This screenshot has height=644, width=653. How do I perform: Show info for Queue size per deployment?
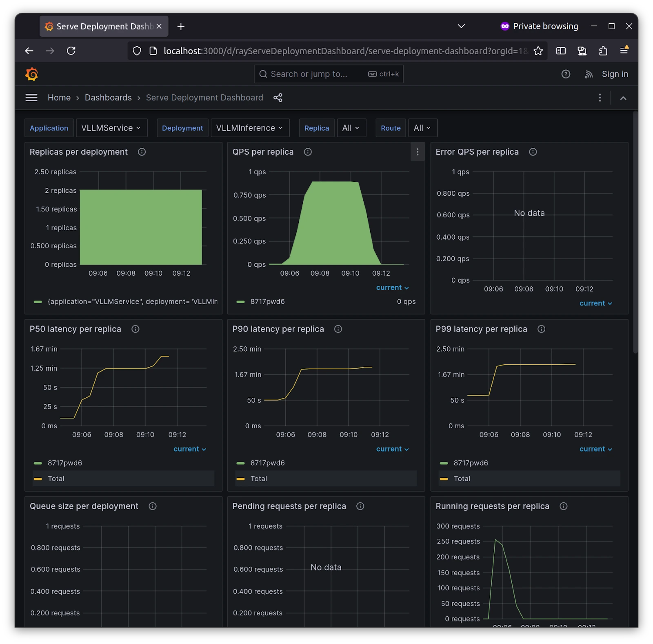point(153,506)
